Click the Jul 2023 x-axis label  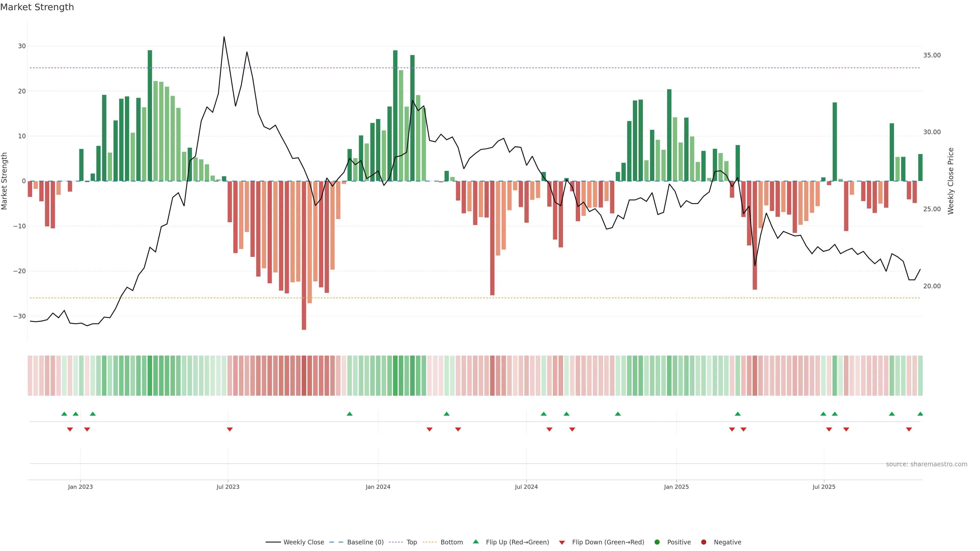click(x=228, y=487)
